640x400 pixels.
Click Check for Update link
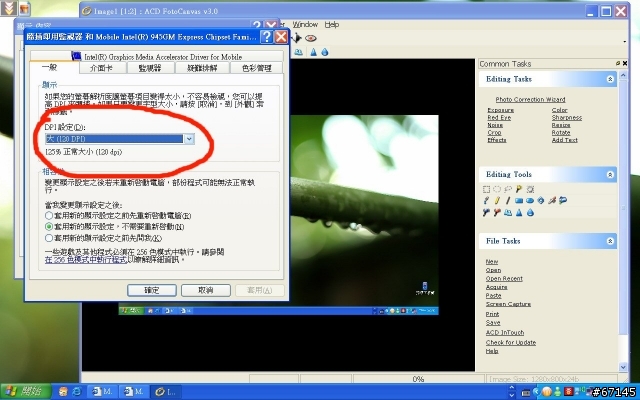click(511, 342)
